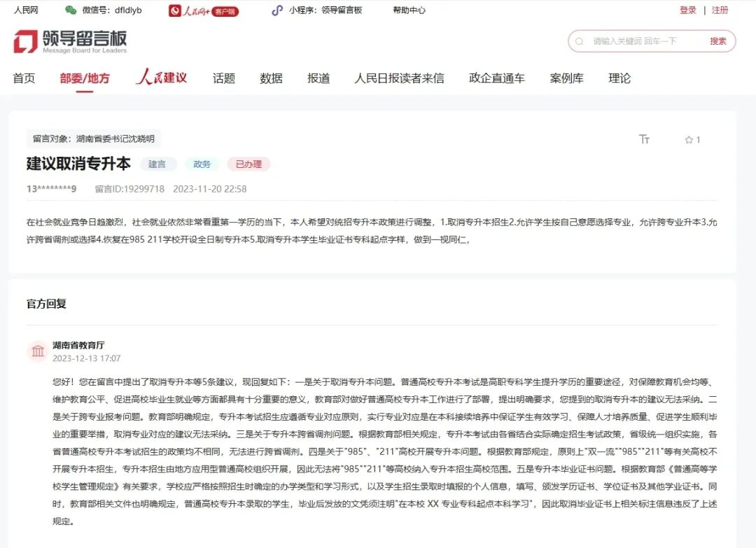Screen dimensions: 756x548
Task: Select the 话题 menu item
Action: tap(223, 78)
